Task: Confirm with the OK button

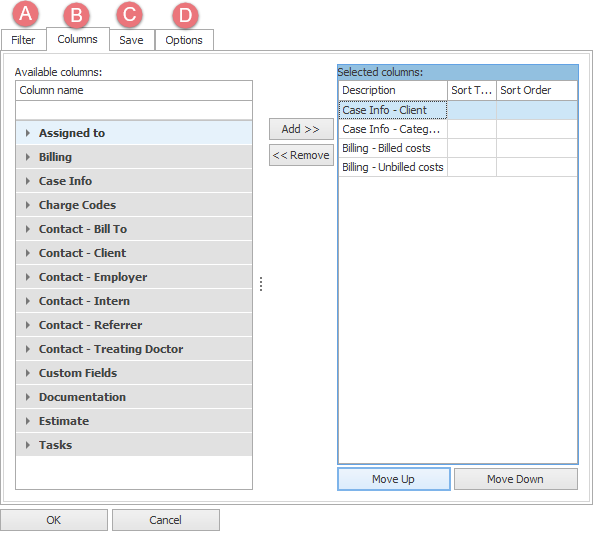Action: (54, 520)
